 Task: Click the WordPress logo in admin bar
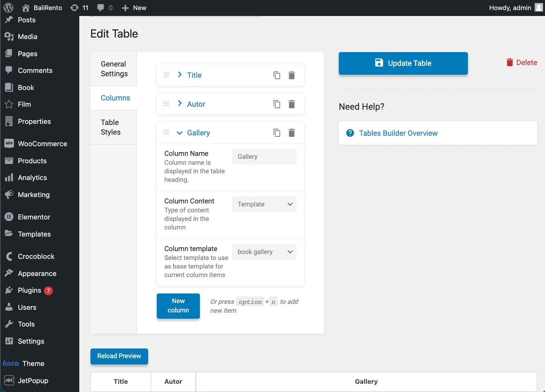8,7
